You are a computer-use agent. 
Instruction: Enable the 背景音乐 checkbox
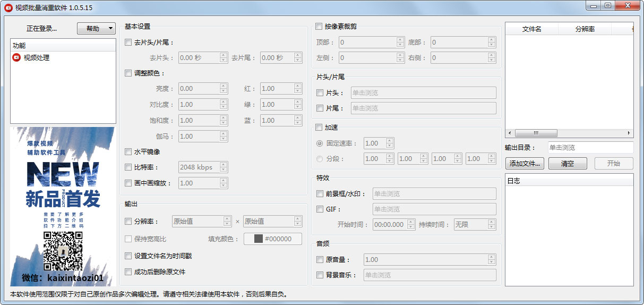coord(320,275)
